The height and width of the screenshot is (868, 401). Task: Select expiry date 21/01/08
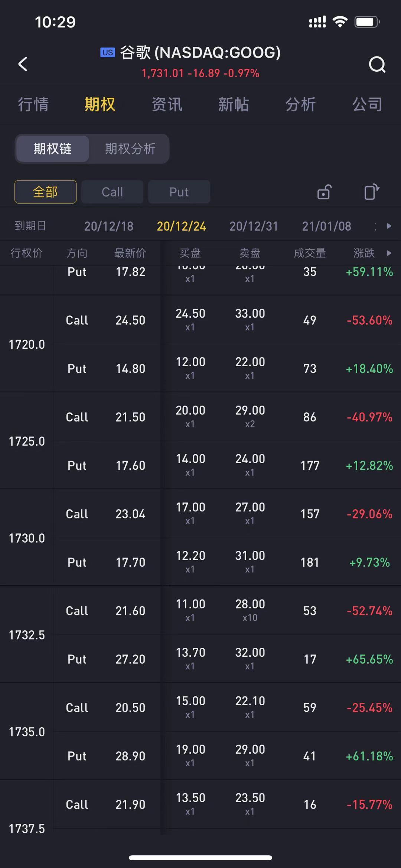coord(326,226)
